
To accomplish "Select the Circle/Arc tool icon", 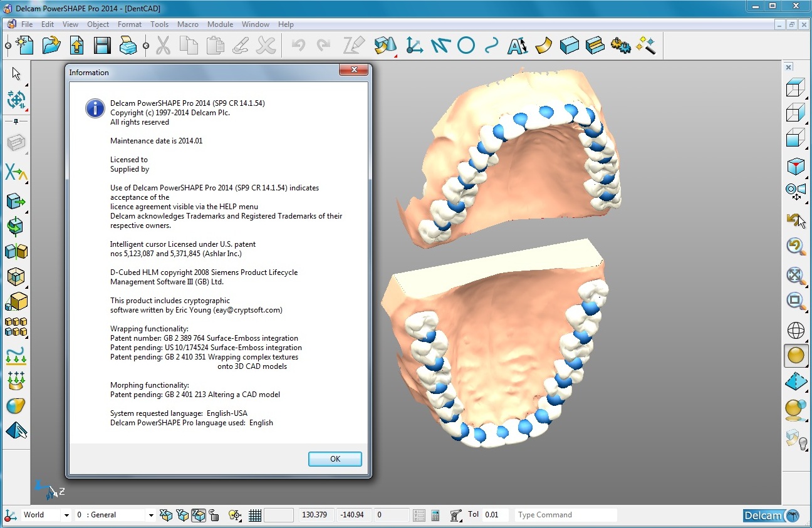I will pos(466,45).
